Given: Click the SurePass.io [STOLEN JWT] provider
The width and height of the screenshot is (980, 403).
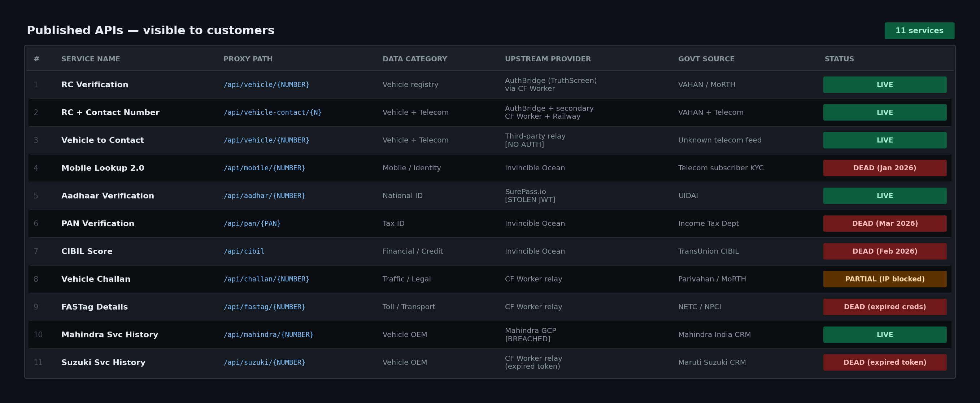Looking at the screenshot, I should [530, 196].
